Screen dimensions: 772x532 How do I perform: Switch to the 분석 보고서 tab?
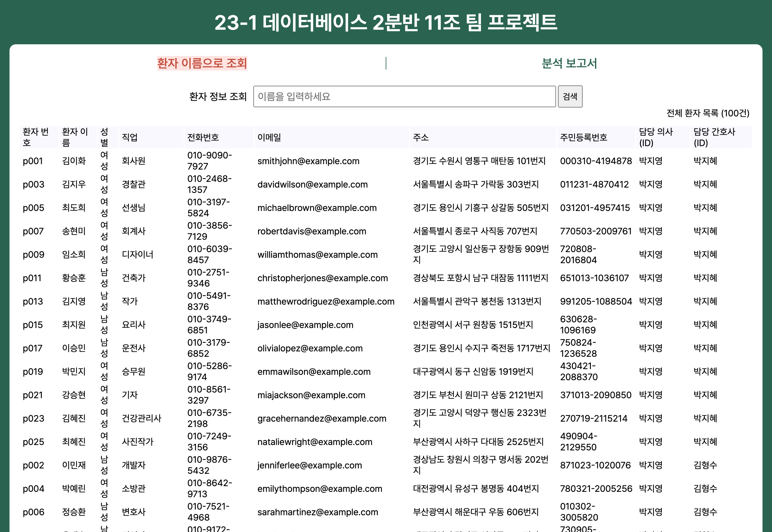pos(569,64)
